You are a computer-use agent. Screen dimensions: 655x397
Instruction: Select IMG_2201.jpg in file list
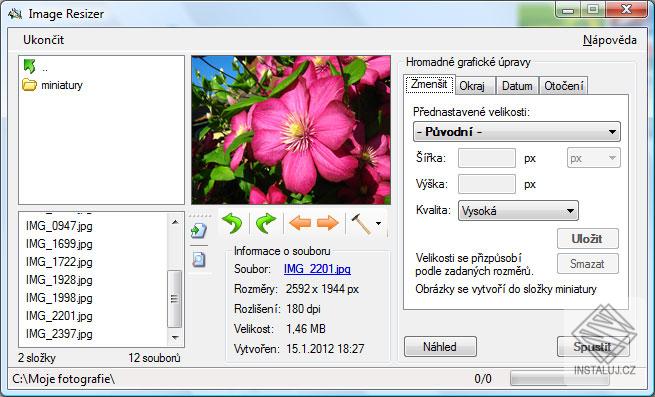[x=59, y=316]
